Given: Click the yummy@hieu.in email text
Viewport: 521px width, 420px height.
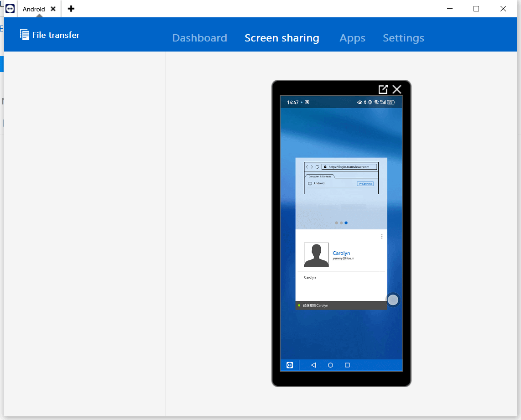Looking at the screenshot, I should (343, 258).
